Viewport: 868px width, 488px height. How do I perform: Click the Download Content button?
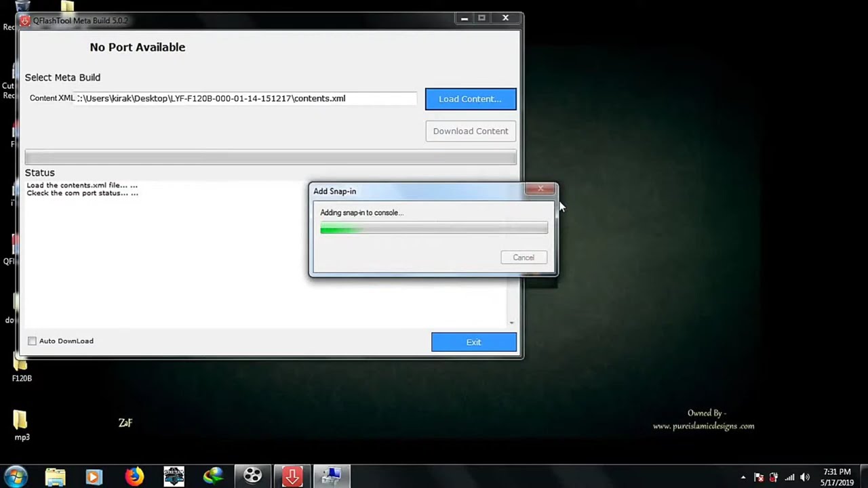[x=471, y=131]
